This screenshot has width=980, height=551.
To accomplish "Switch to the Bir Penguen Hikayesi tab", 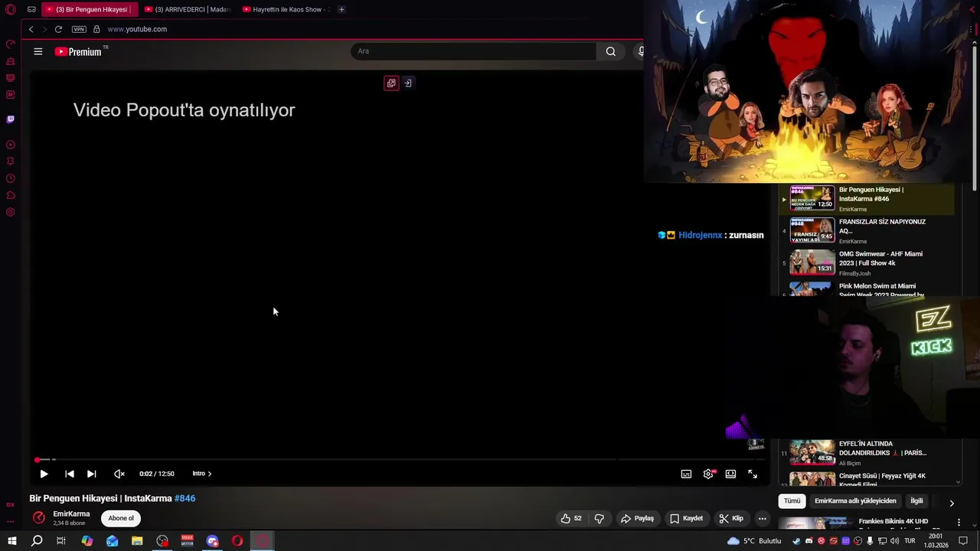I will pyautogui.click(x=88, y=9).
